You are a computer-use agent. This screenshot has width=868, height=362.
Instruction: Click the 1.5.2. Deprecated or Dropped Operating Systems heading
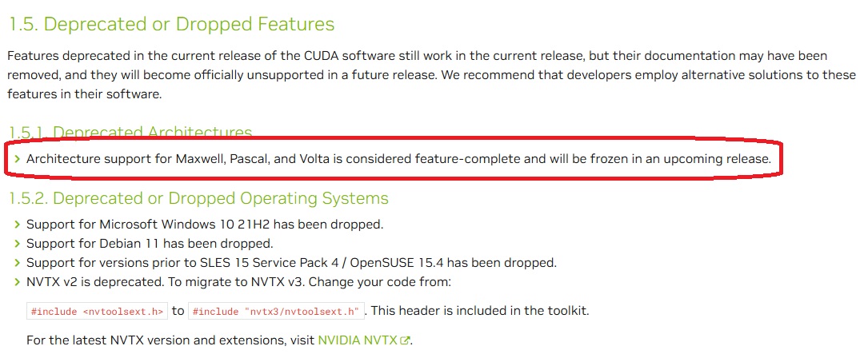point(198,198)
